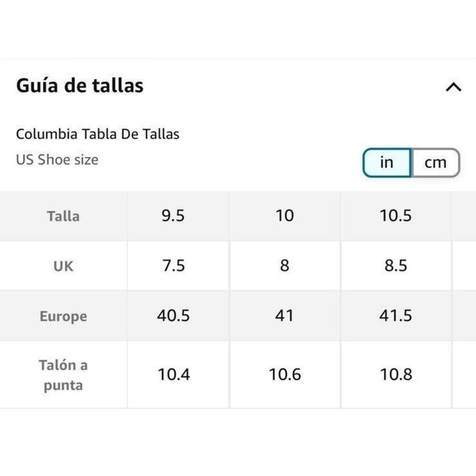476x476 pixels.
Task: Select Europe size 41 cell
Action: 285,316
